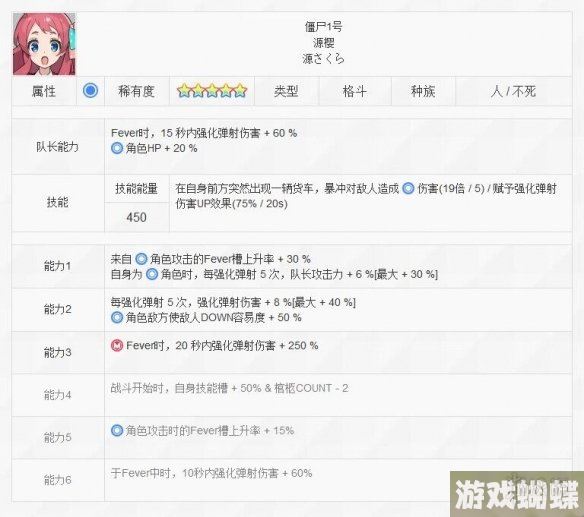
Task: Click the water icon before 角色HP + 20 %
Action: (x=117, y=149)
